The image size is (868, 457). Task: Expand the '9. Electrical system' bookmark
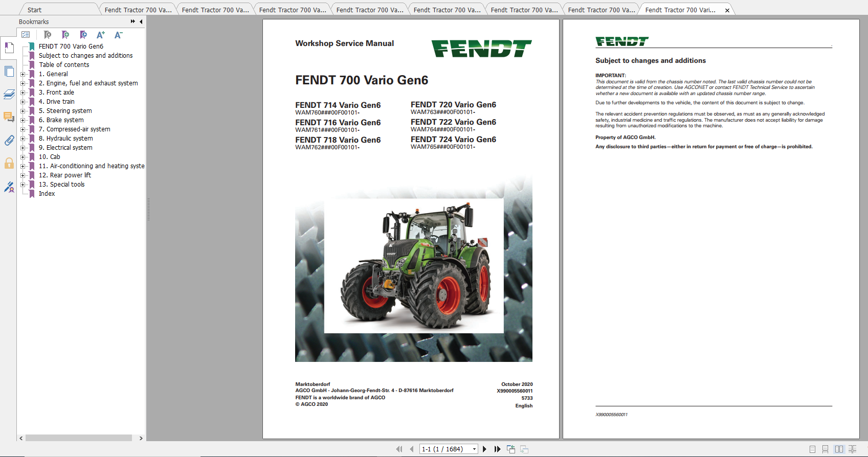tap(23, 148)
